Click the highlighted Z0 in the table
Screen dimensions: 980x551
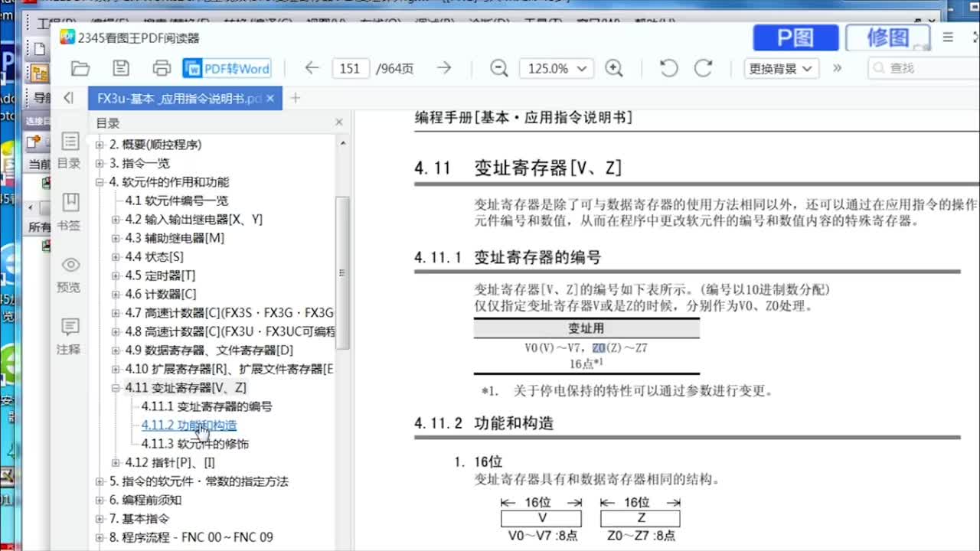[x=599, y=347]
